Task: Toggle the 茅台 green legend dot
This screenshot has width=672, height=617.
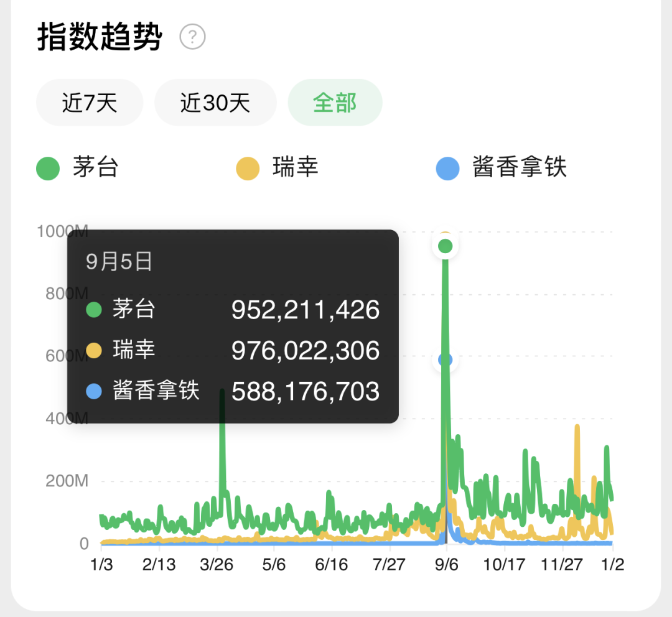Action: click(x=47, y=169)
